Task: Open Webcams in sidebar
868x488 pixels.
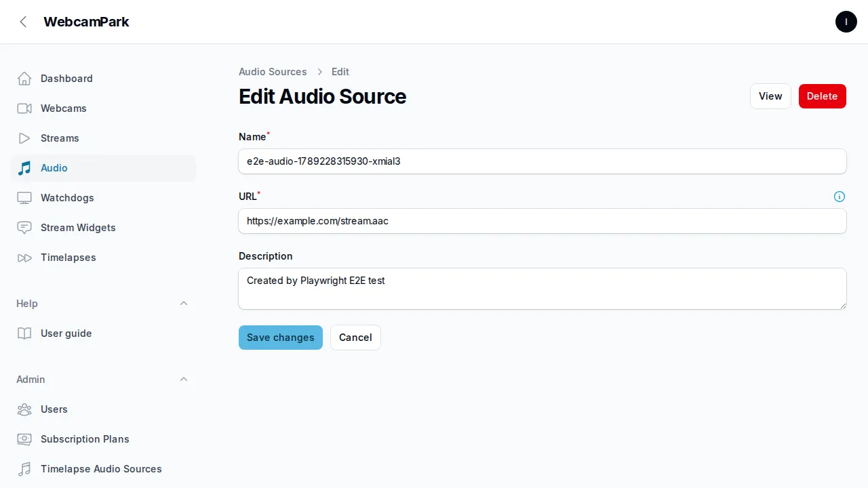Action: coord(103,108)
